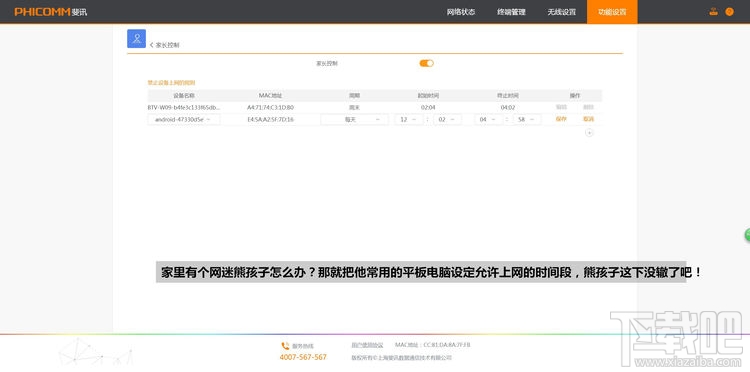Click the 起始时间 column header

428,96
